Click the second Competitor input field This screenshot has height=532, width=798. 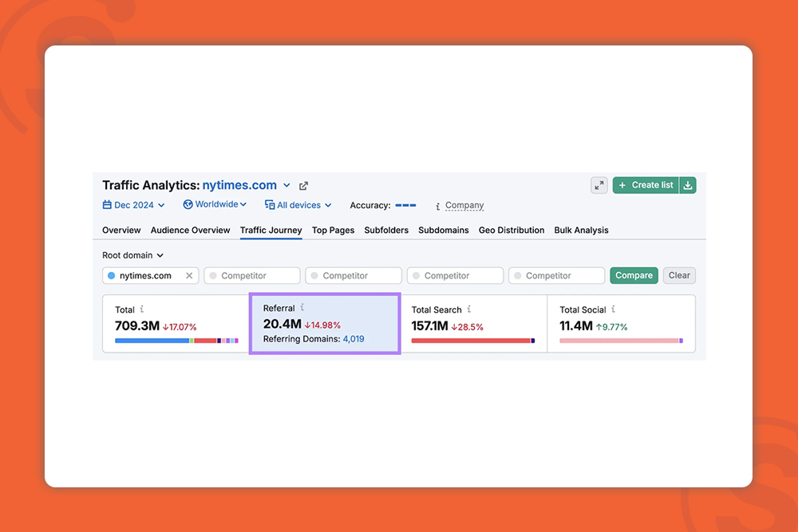click(354, 276)
